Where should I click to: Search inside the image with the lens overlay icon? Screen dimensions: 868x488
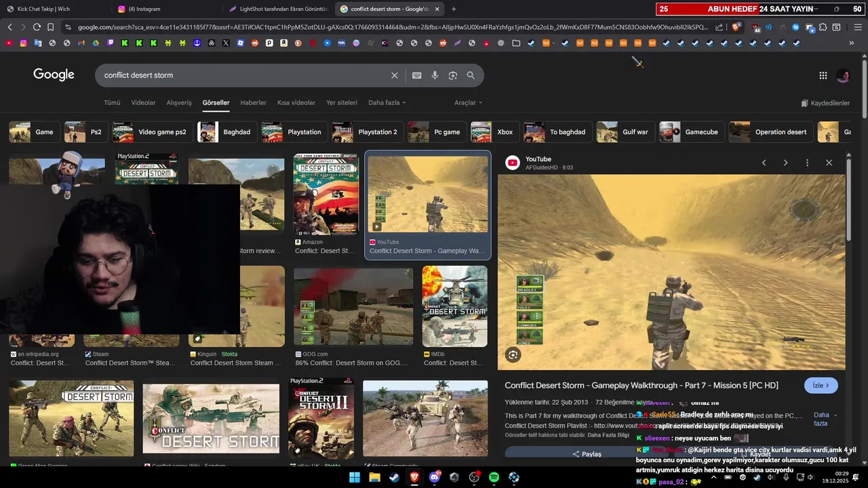click(x=513, y=354)
